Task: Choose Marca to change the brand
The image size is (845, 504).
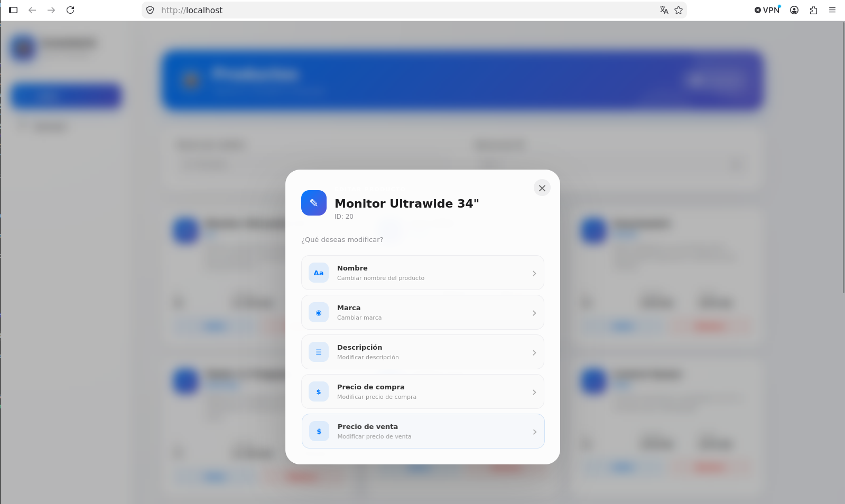Action: (x=423, y=312)
